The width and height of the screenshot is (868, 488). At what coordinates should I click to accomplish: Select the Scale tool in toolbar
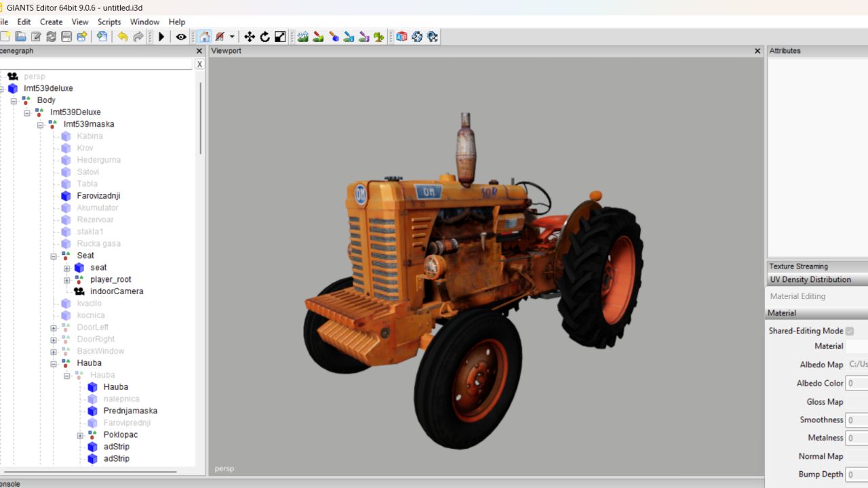pos(280,37)
